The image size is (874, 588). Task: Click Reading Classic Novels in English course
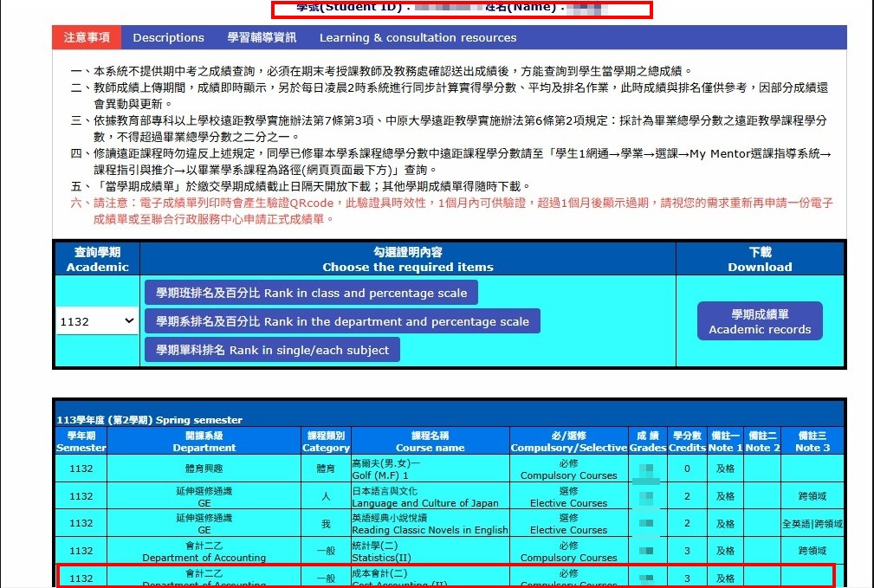point(430,524)
